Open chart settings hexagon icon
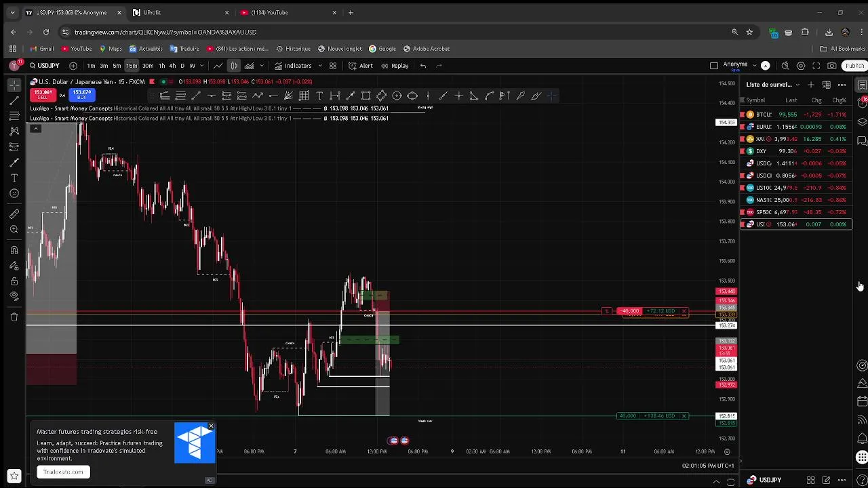This screenshot has width=868, height=488. (801, 66)
